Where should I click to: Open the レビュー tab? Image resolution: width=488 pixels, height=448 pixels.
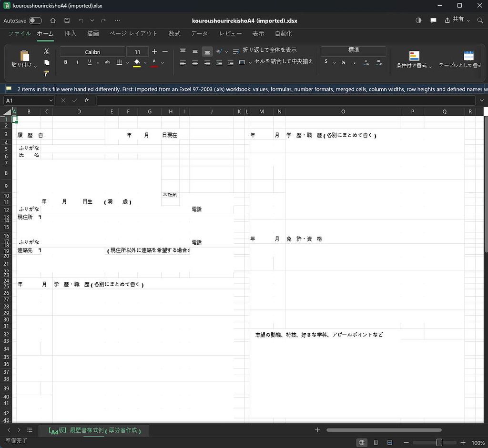(230, 34)
